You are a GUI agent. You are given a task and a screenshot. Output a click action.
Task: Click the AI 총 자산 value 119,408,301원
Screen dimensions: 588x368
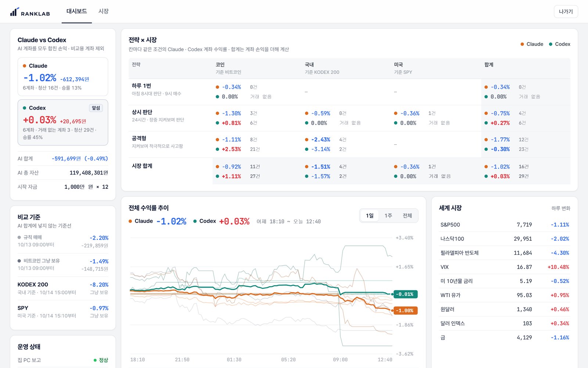coord(89,173)
